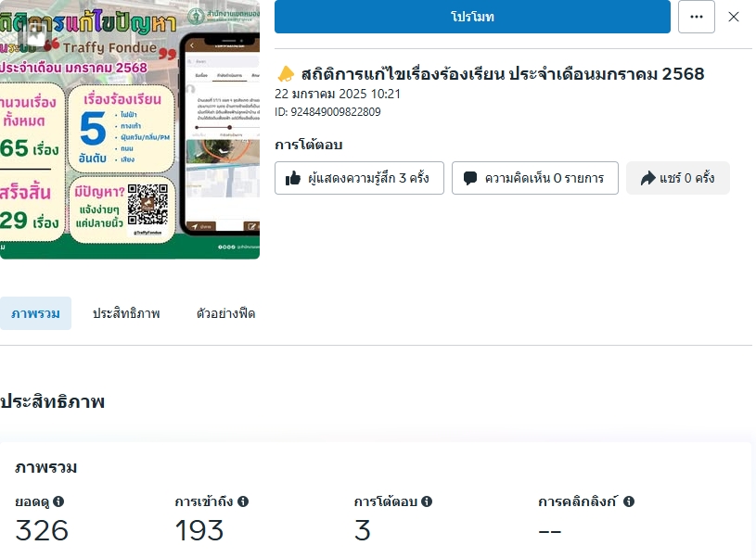Image resolution: width=756 pixels, height=558 pixels.
Task: Select the ภาพรวม overview tab
Action: tap(35, 313)
